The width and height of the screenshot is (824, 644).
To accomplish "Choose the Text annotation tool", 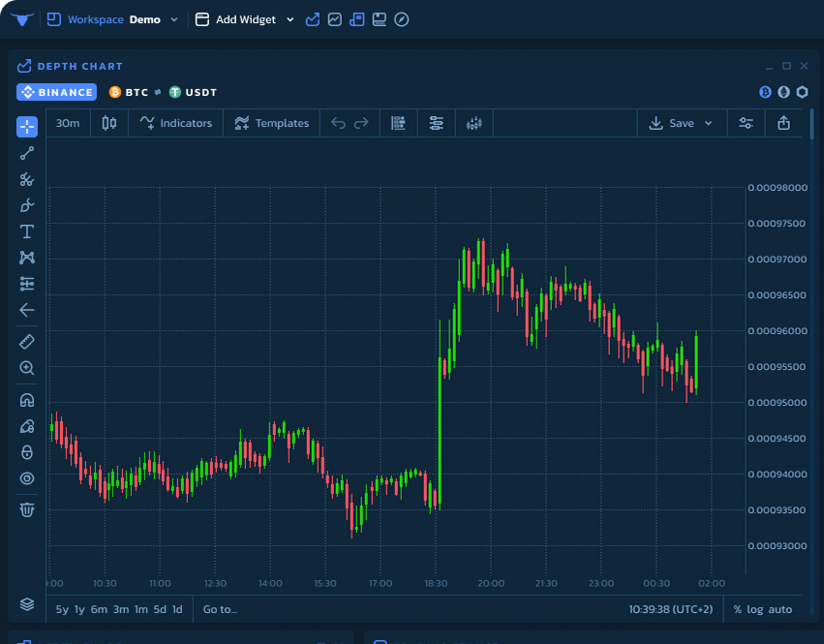I will (x=27, y=231).
